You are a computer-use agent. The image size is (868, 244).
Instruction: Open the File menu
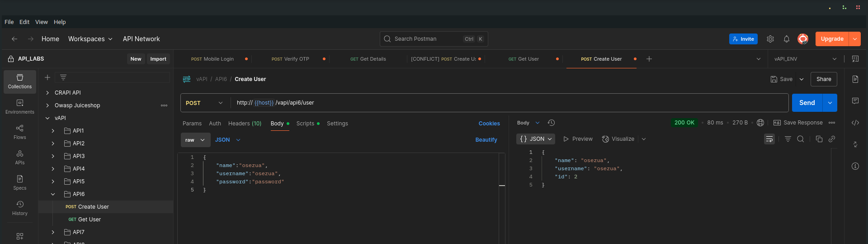click(9, 22)
